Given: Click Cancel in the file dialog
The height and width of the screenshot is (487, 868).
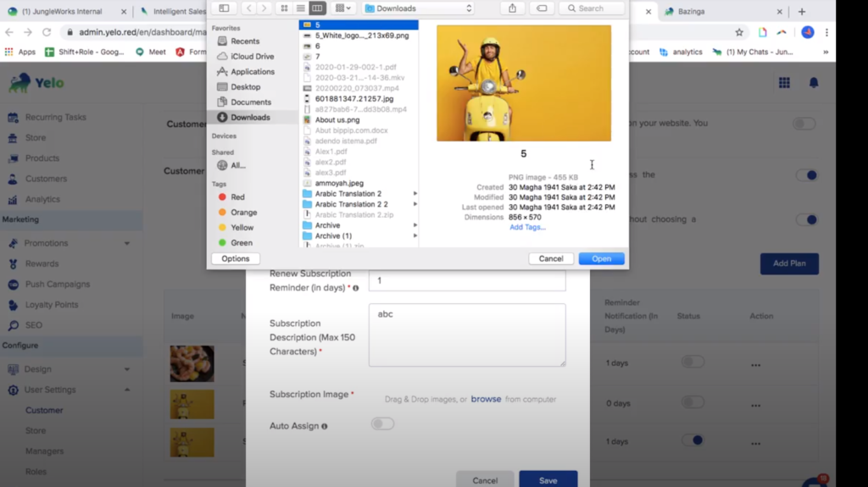Looking at the screenshot, I should [x=551, y=258].
